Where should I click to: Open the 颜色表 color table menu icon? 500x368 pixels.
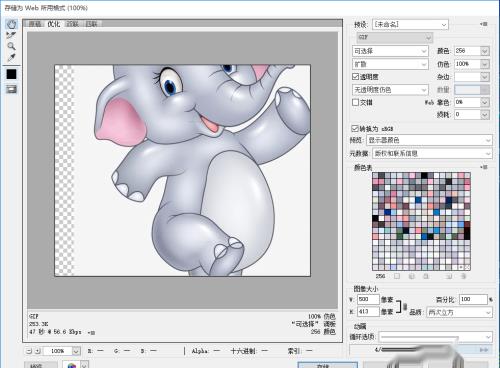pyautogui.click(x=484, y=167)
